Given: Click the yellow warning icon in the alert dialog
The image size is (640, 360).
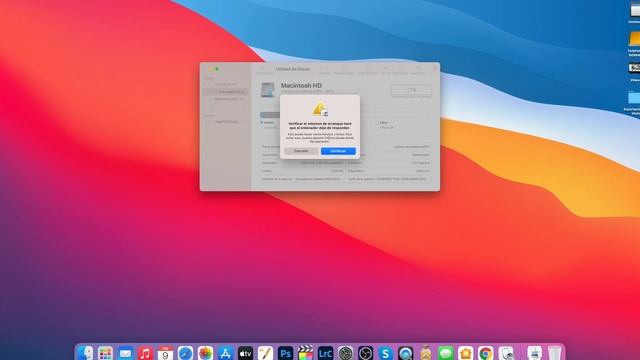Looking at the screenshot, I should click(x=320, y=109).
